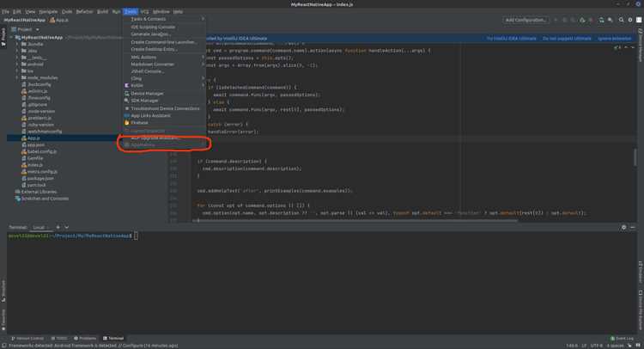Expand the .bundle folder
This screenshot has width=644, height=349.
17,44
